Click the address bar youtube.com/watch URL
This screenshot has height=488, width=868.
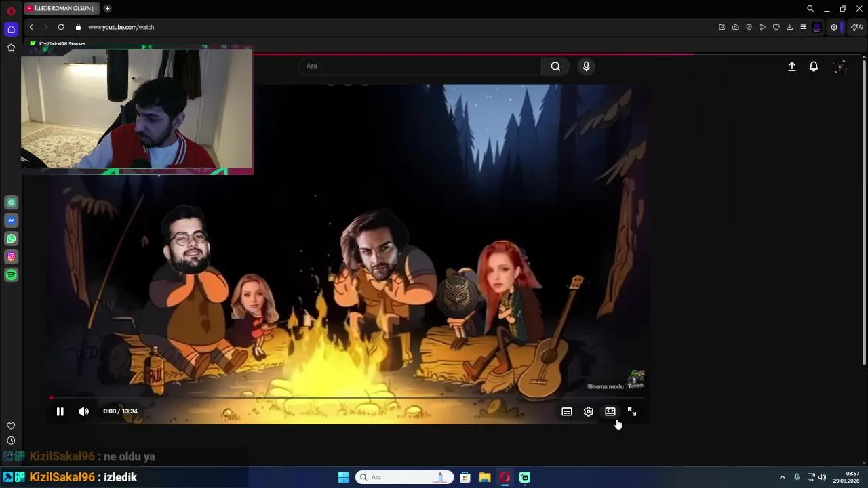pyautogui.click(x=121, y=27)
